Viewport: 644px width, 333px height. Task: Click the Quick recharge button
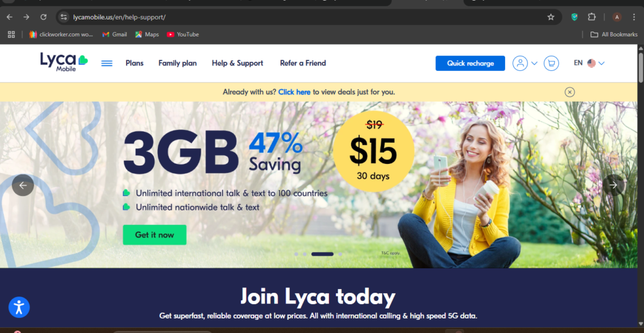(470, 63)
